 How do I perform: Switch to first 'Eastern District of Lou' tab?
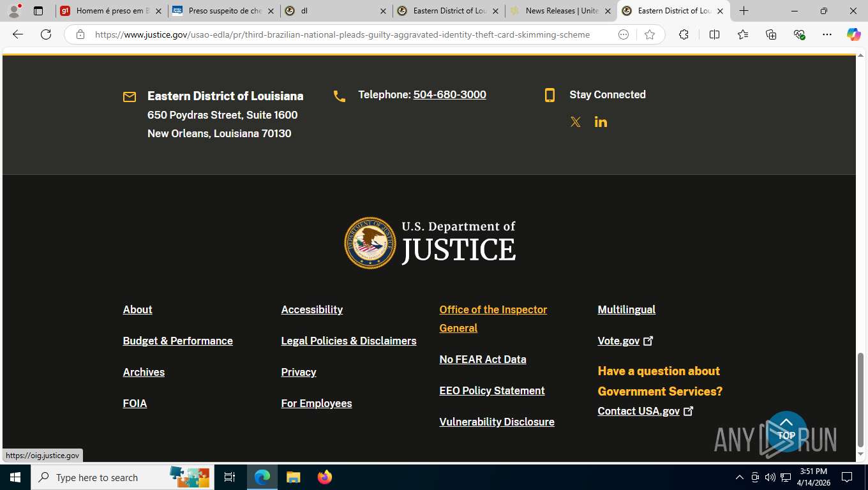[449, 11]
